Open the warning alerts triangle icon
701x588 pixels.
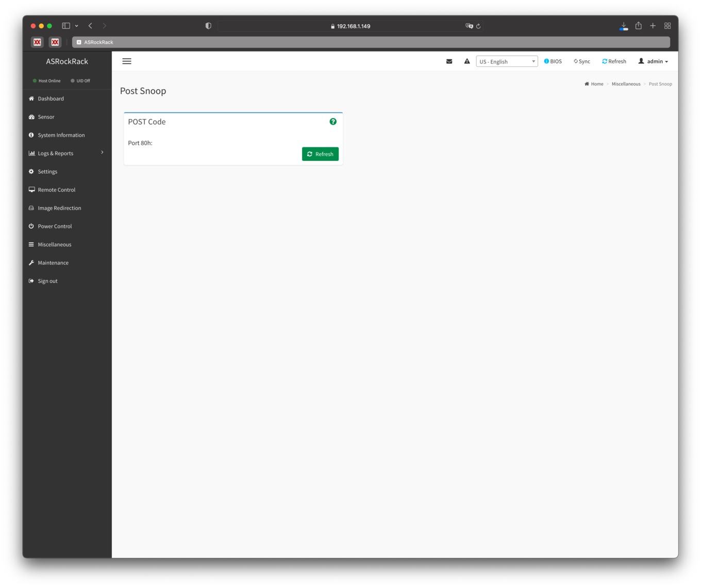click(x=467, y=61)
